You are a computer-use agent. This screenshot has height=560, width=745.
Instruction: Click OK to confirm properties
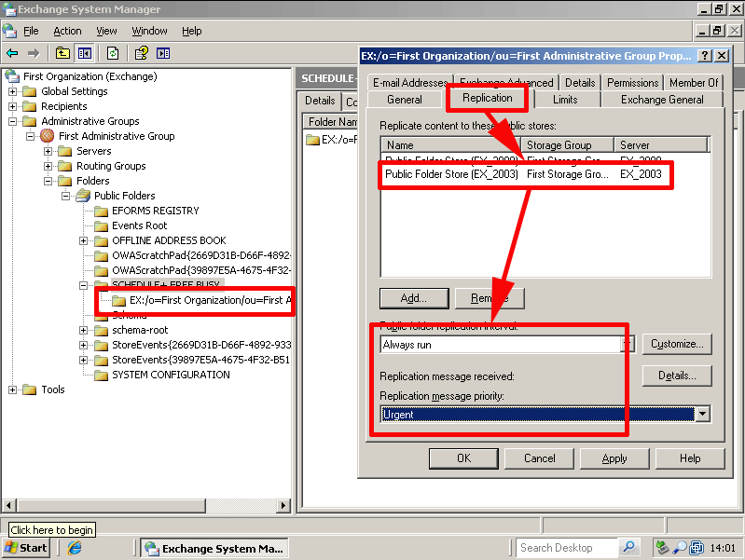click(463, 458)
